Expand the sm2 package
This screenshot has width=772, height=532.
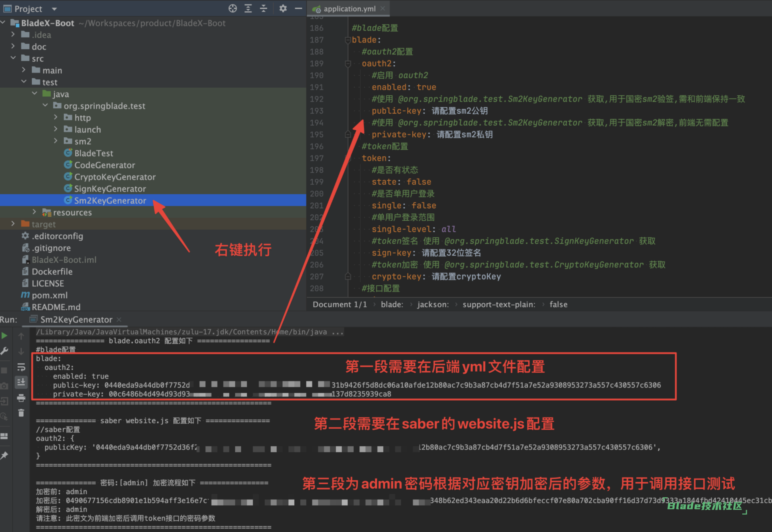pyautogui.click(x=56, y=141)
